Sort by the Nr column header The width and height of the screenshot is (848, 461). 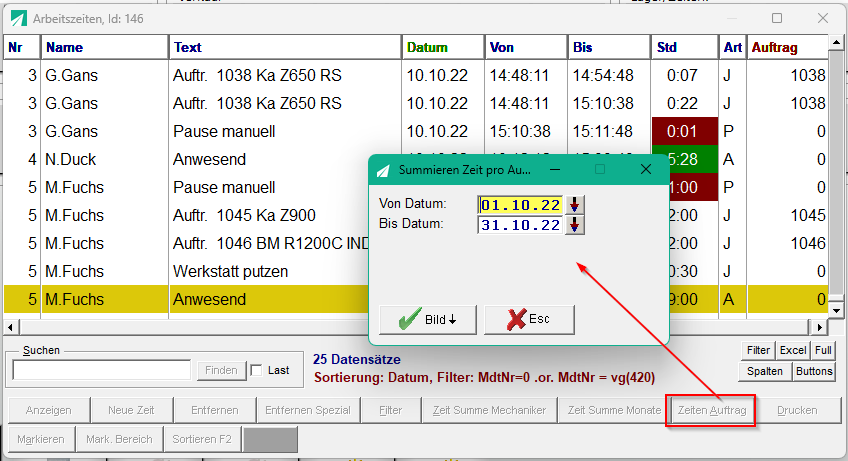coord(22,48)
